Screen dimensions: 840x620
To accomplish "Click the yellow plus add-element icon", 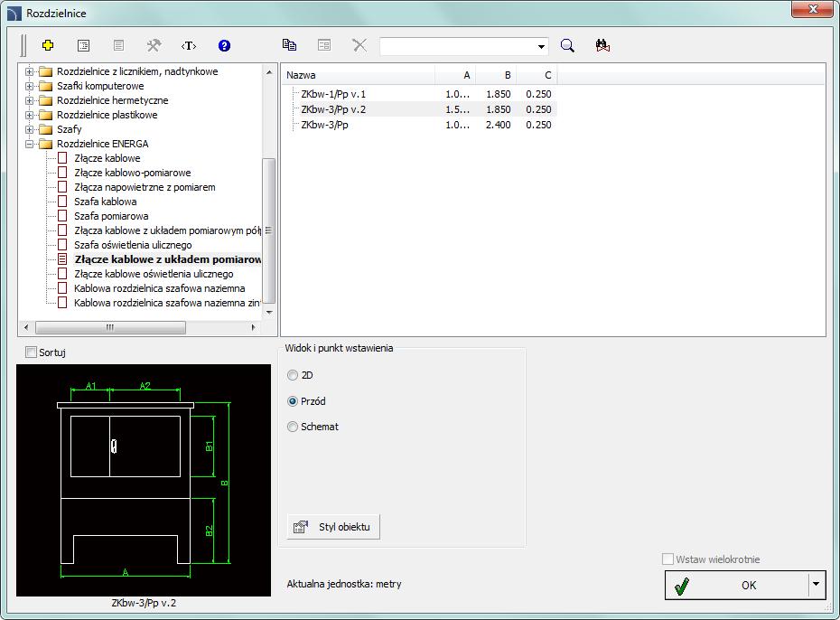I will tap(48, 45).
